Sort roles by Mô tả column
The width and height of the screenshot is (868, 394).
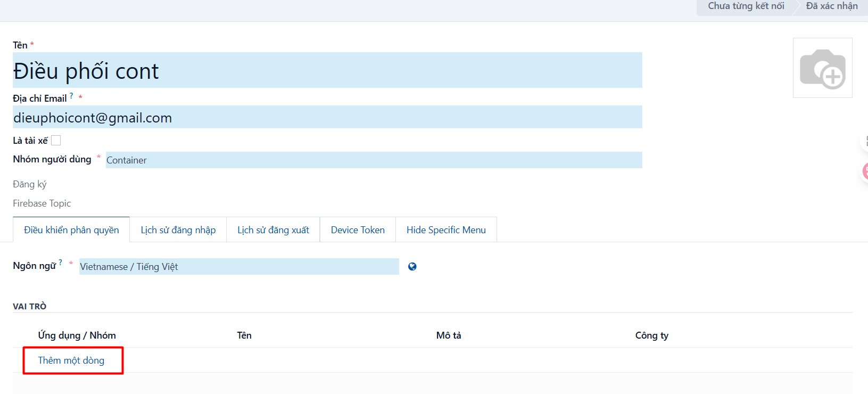(449, 335)
